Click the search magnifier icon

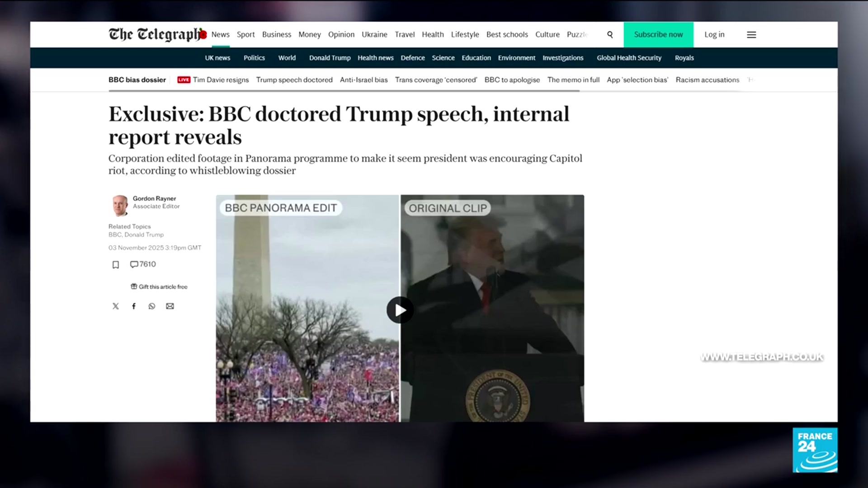click(610, 35)
